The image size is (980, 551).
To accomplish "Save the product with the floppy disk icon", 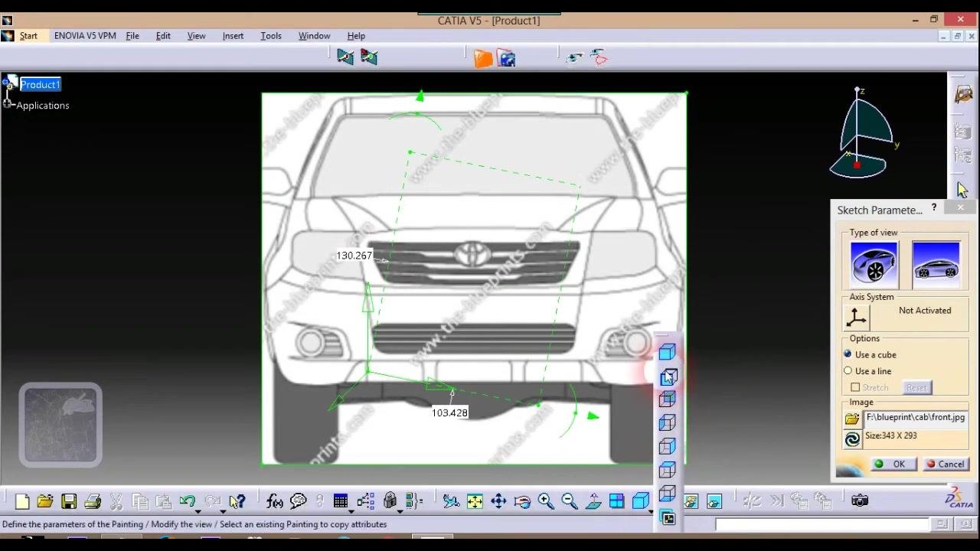I will click(69, 501).
